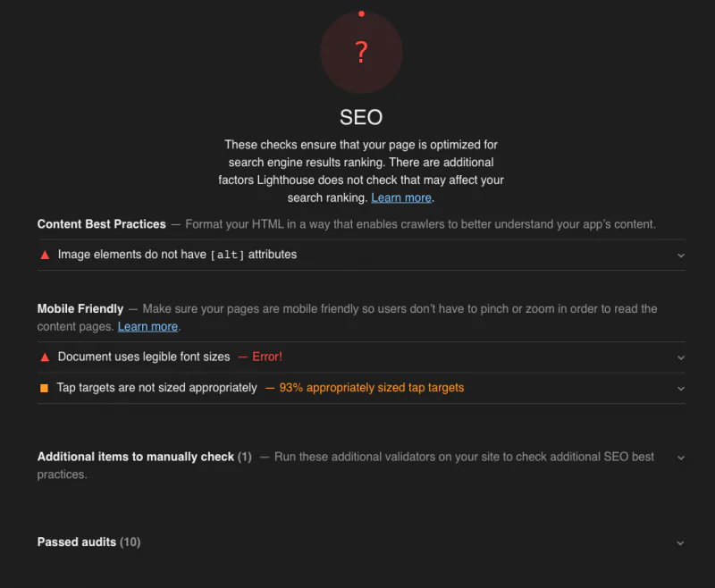Image resolution: width=715 pixels, height=588 pixels.
Task: Click Tap targets are not sized appropriately text
Action: [x=156, y=388]
